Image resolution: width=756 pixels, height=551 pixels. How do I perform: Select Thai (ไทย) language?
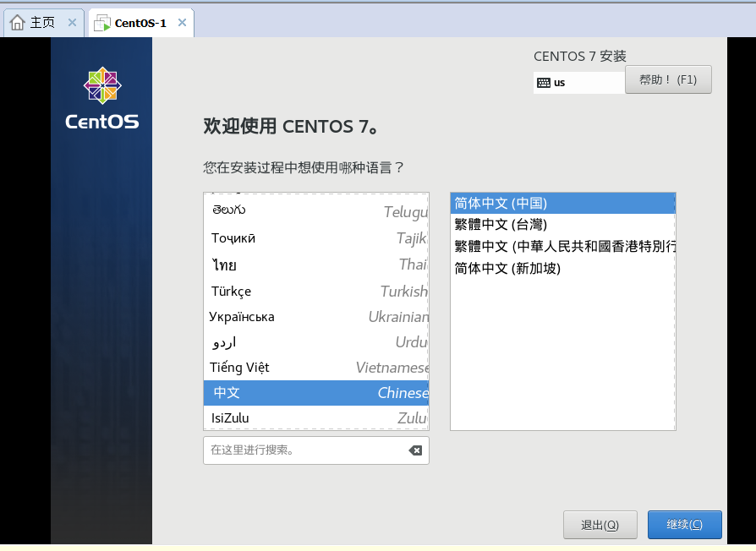pyautogui.click(x=315, y=265)
